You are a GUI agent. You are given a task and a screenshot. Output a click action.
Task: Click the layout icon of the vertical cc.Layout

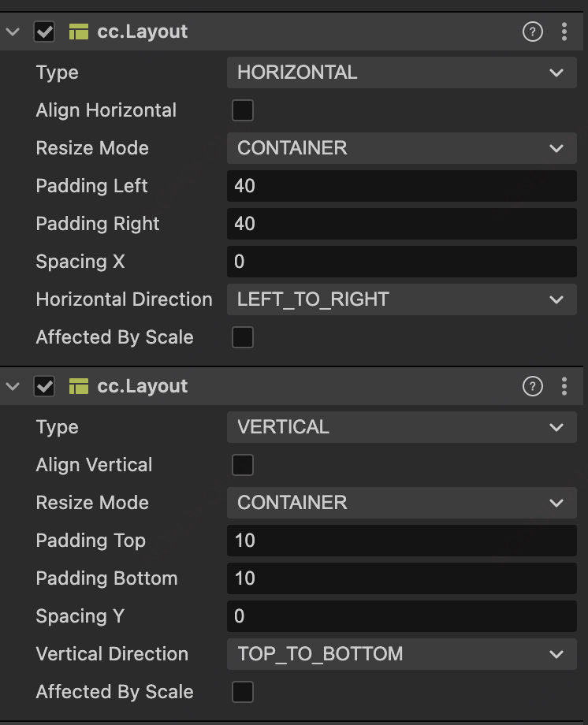(x=78, y=386)
